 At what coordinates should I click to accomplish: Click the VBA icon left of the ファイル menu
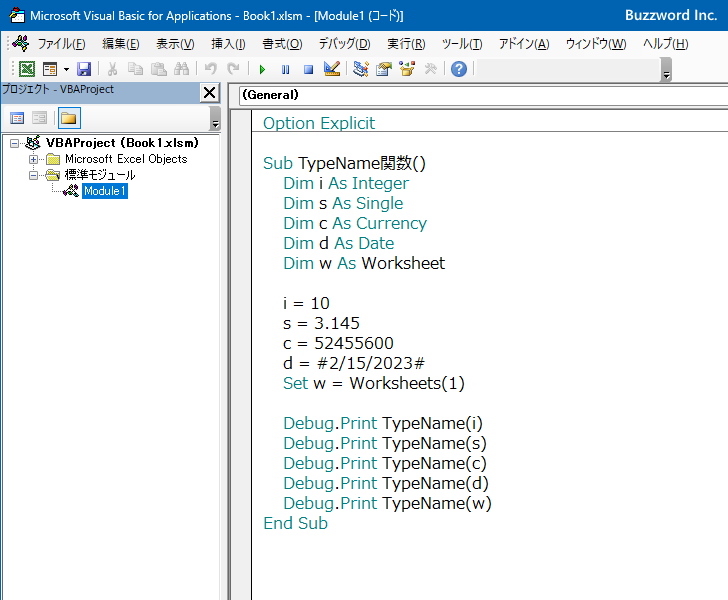click(21, 44)
